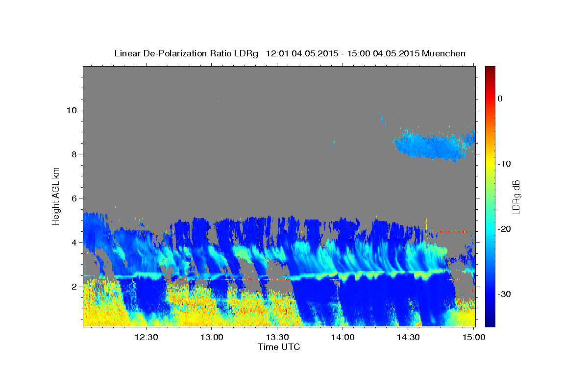Click the "12:30" time tick label
The width and height of the screenshot is (588, 392).
(x=146, y=337)
